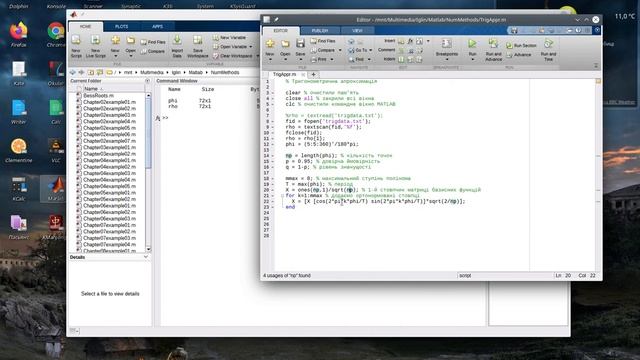Open Current Folder panel actions menu
This screenshot has width=640, height=360.
(x=147, y=81)
